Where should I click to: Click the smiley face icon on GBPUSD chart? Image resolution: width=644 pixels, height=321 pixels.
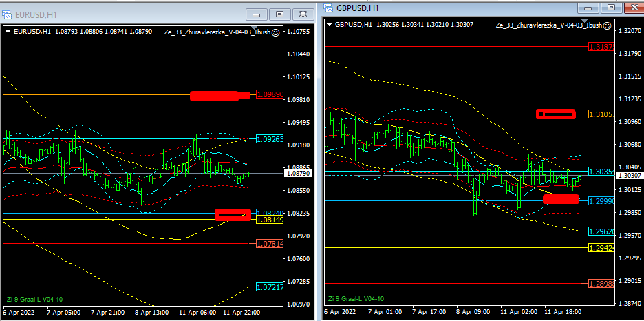608,25
